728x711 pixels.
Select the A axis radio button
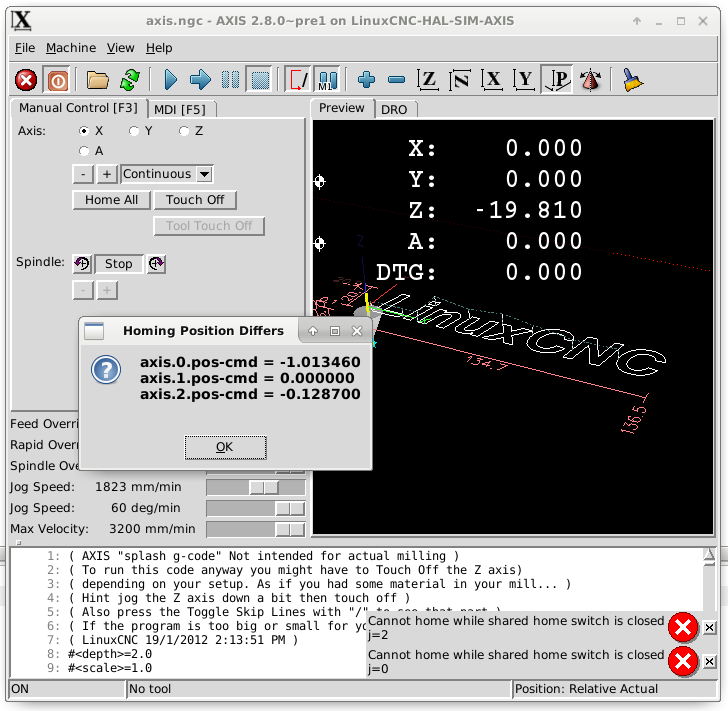click(x=84, y=151)
